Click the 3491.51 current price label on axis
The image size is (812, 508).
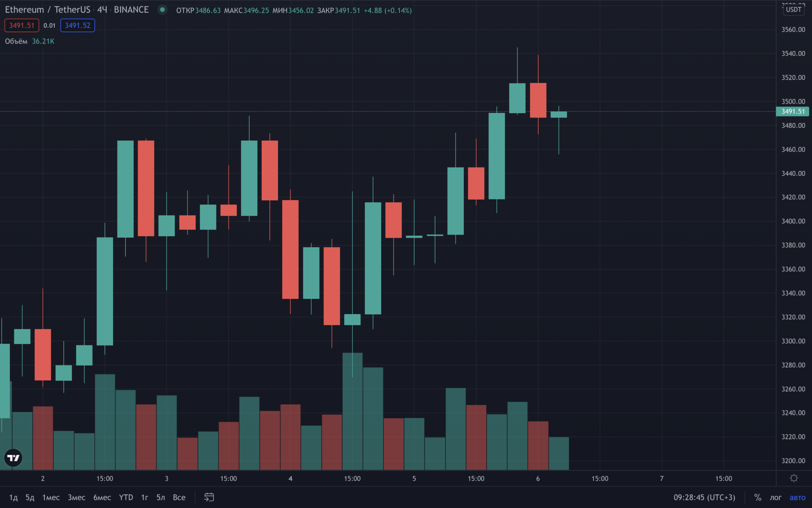pyautogui.click(x=793, y=112)
